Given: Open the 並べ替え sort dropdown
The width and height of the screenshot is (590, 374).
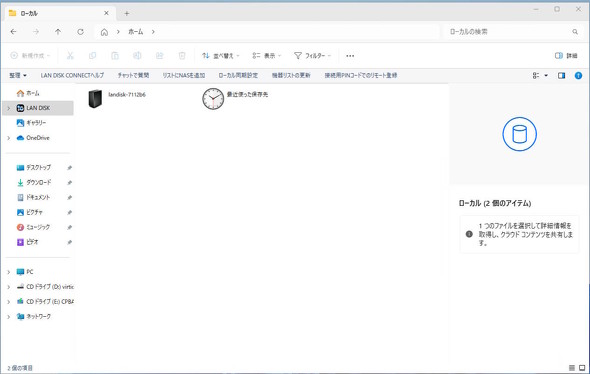Looking at the screenshot, I should click(x=220, y=56).
